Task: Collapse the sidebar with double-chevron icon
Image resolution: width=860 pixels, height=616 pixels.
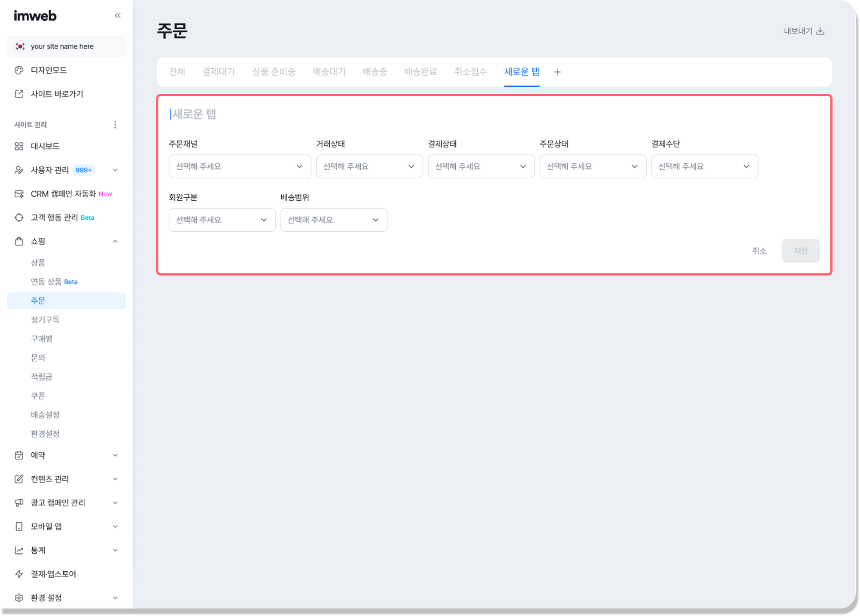Action: click(117, 16)
